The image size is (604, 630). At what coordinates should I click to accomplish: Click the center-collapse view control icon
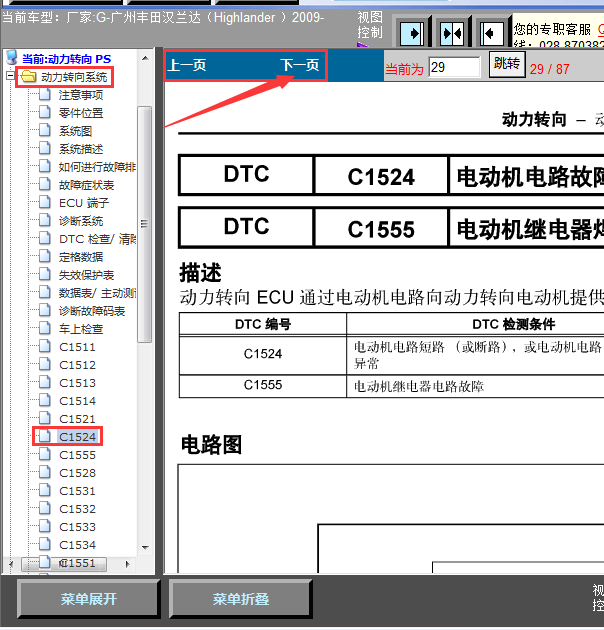[x=451, y=33]
